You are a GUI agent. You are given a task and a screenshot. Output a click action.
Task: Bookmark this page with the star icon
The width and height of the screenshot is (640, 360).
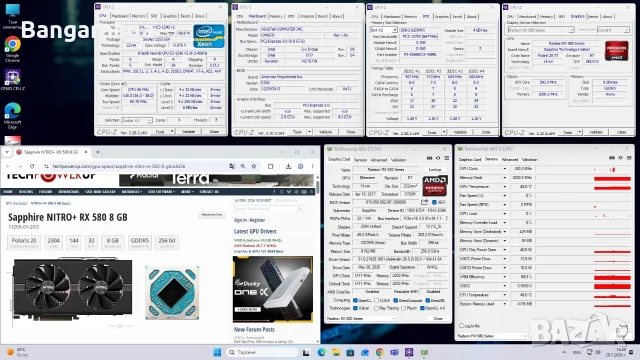coord(253,166)
